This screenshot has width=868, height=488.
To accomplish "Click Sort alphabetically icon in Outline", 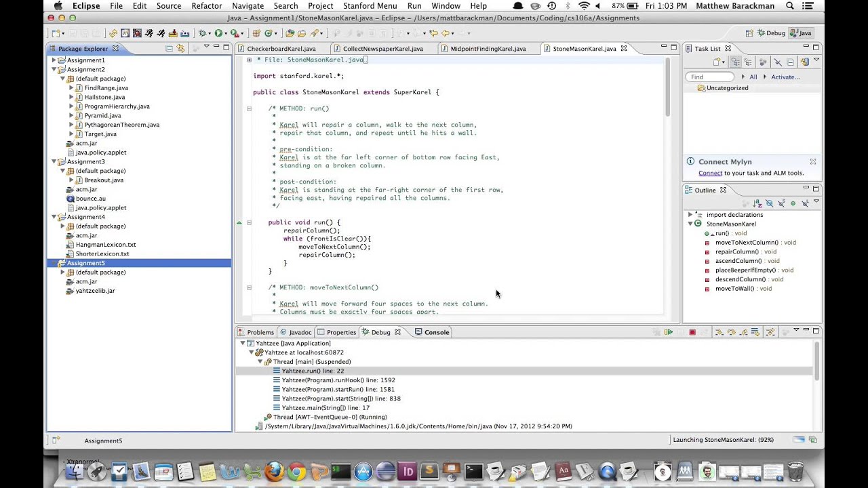I will coord(757,203).
